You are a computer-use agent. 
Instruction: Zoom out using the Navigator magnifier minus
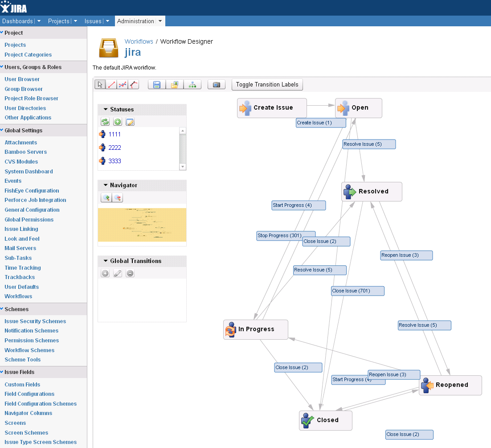[118, 197]
